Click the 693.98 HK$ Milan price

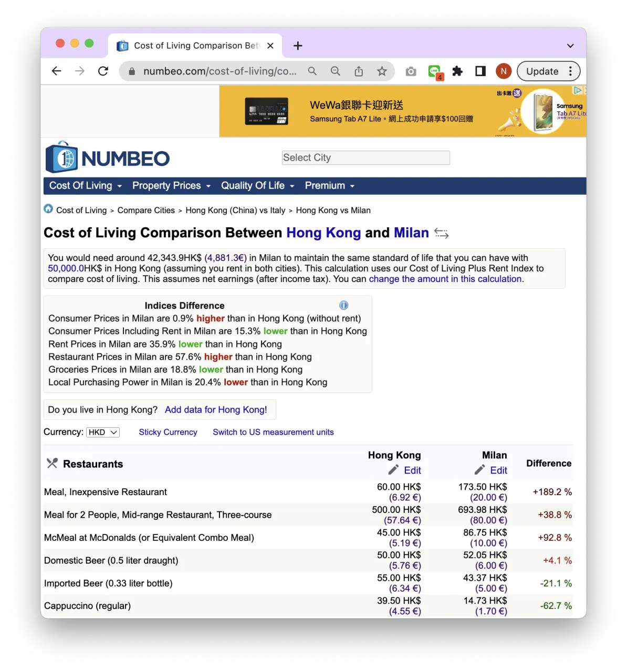click(x=483, y=510)
